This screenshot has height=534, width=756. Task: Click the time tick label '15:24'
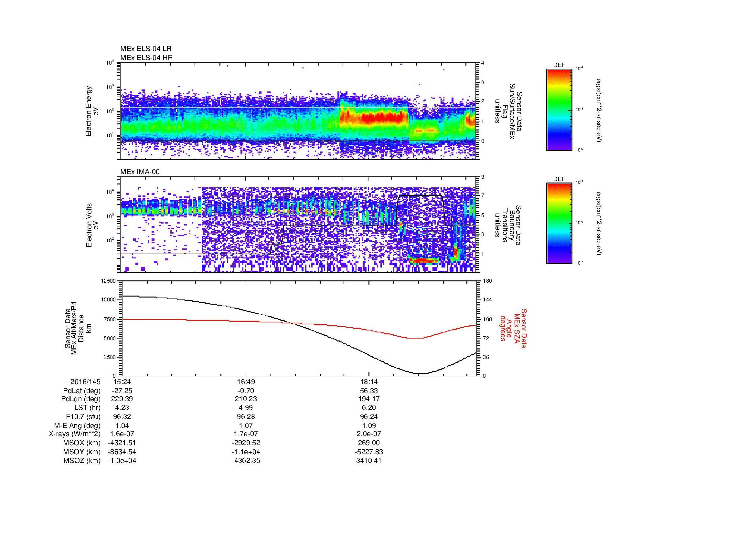pos(122,382)
